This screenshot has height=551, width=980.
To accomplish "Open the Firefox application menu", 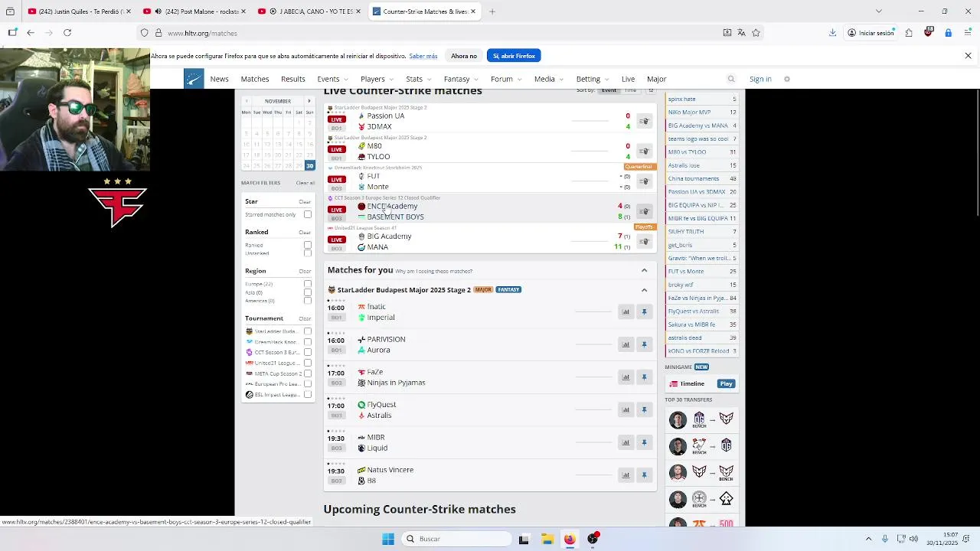I will click(968, 33).
